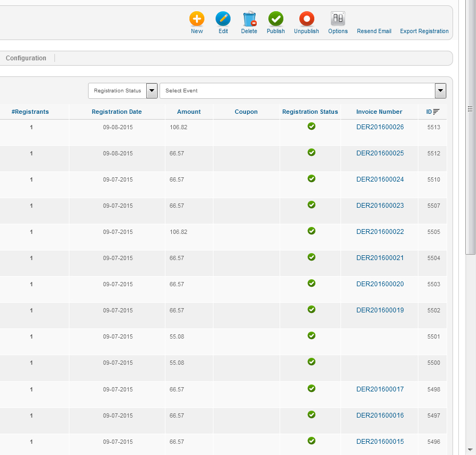Toggle registration status for ID 5496
Viewport: 476px width, 455px height.
pyautogui.click(x=312, y=441)
